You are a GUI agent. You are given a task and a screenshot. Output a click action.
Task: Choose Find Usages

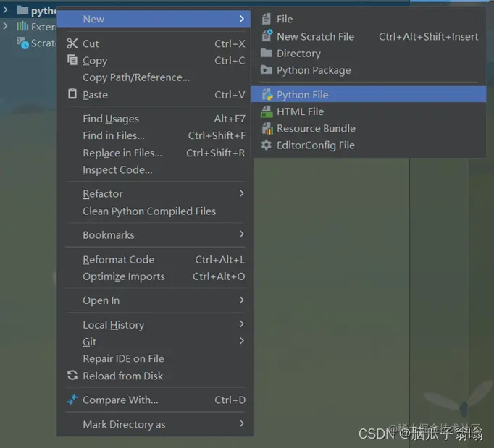coord(155,119)
